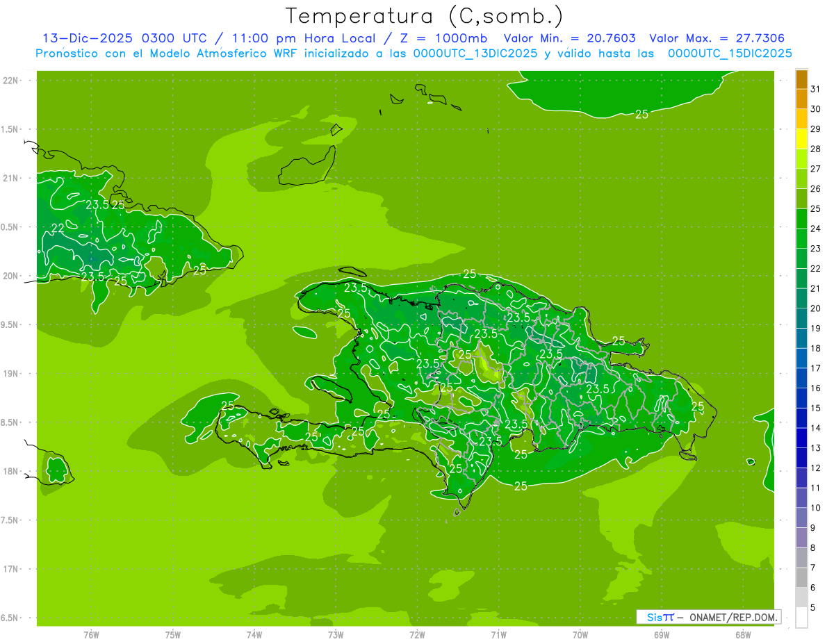This screenshot has height=644, width=834.
Task: Click the 8 value on the color scale
Action: coord(813,548)
